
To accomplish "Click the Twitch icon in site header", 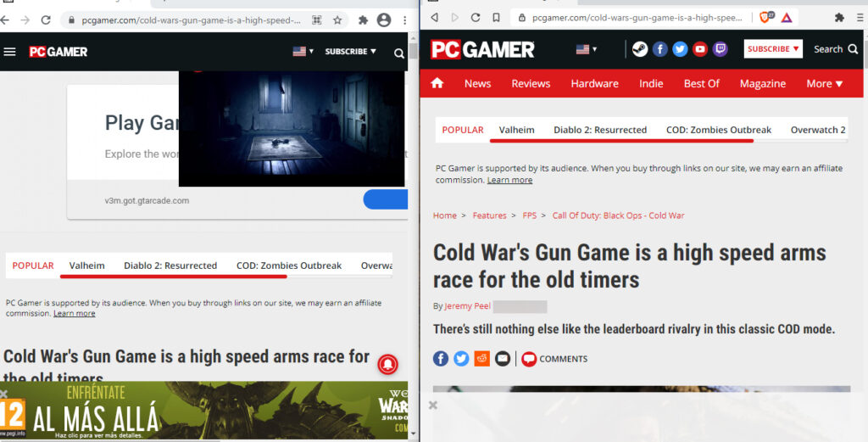I will tap(721, 49).
